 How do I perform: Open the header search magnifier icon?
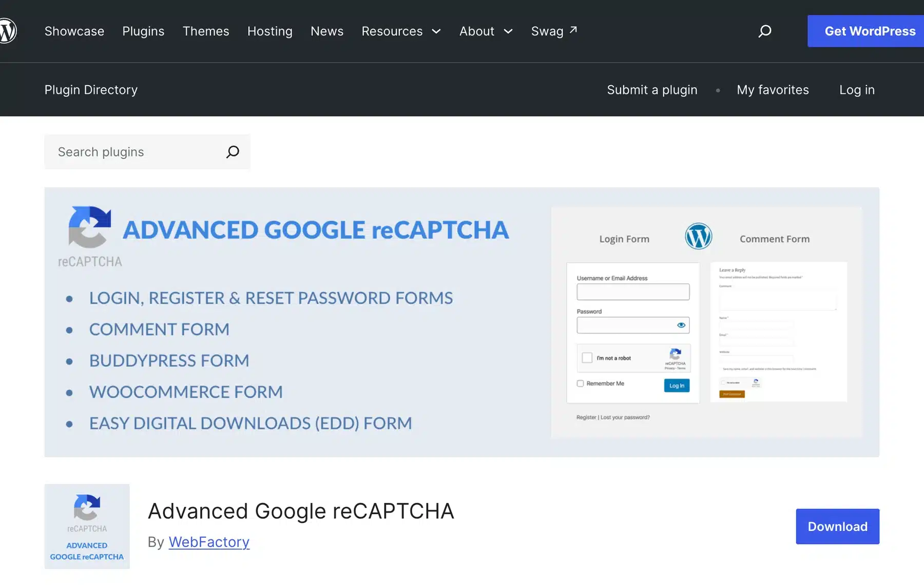pyautogui.click(x=765, y=31)
